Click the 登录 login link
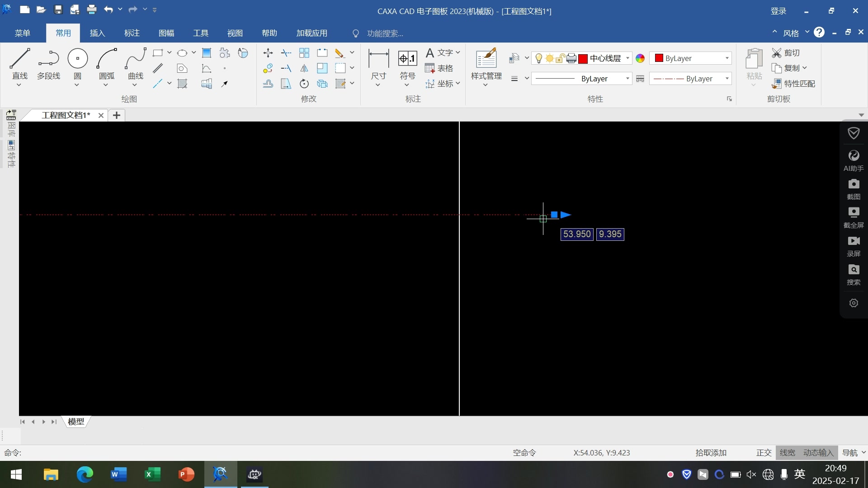 tap(778, 11)
